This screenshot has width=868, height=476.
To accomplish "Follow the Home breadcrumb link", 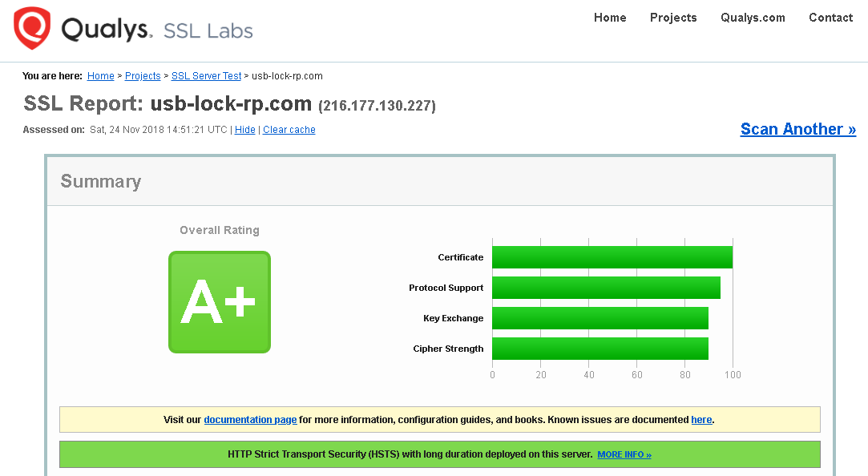I will 101,76.
